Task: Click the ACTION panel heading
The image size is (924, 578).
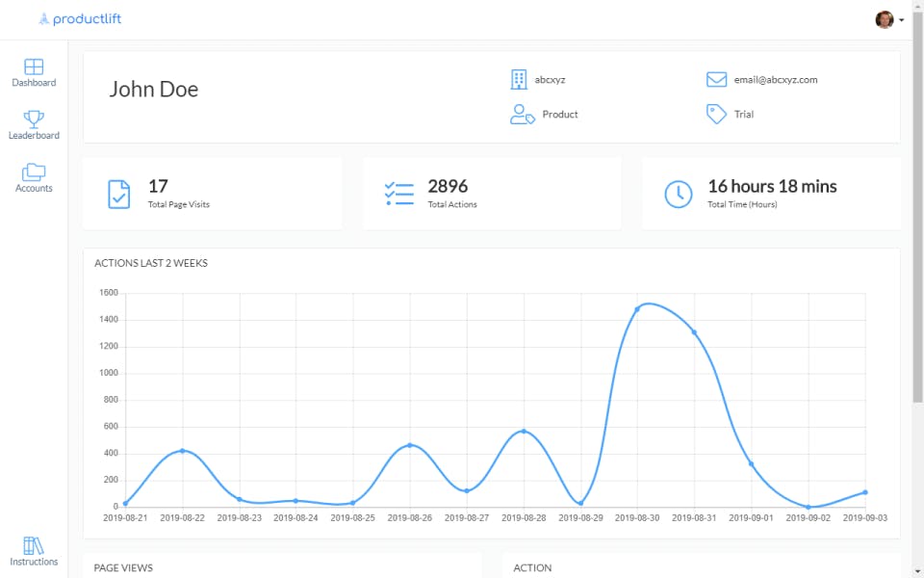Action: [532, 568]
